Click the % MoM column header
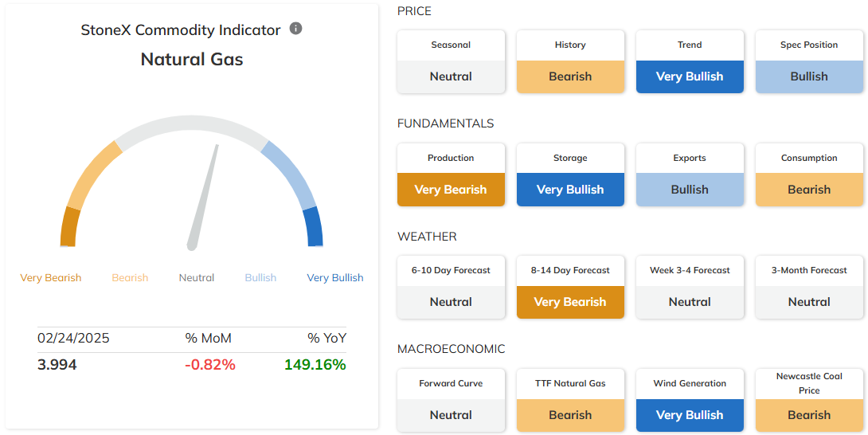 click(209, 338)
